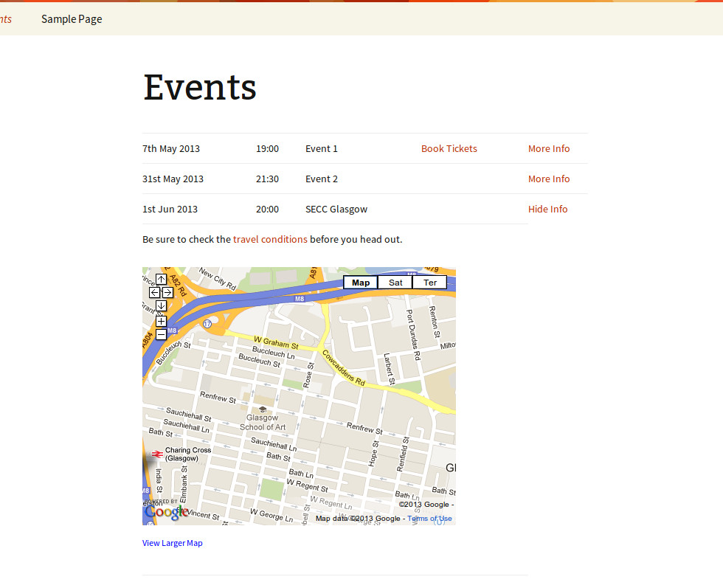Expand More Info for Event 1
The height and width of the screenshot is (588, 723).
tap(549, 148)
